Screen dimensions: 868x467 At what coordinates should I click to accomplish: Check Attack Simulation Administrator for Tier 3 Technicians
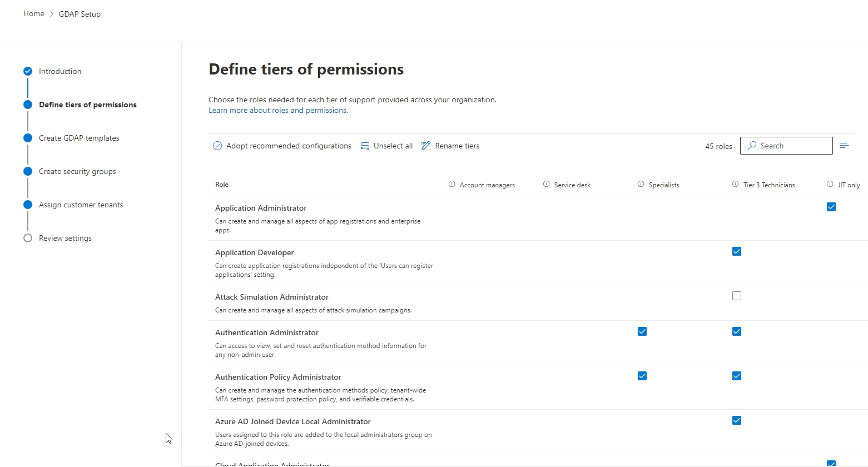(x=737, y=296)
